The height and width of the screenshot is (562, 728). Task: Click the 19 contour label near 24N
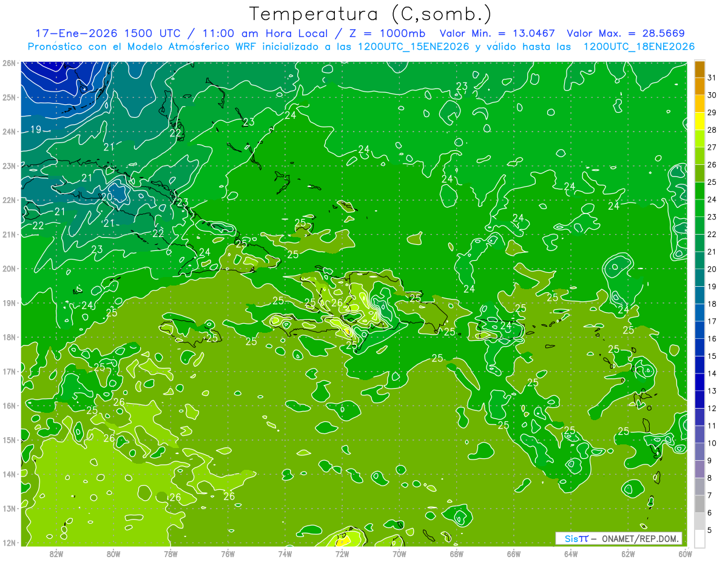(35, 129)
